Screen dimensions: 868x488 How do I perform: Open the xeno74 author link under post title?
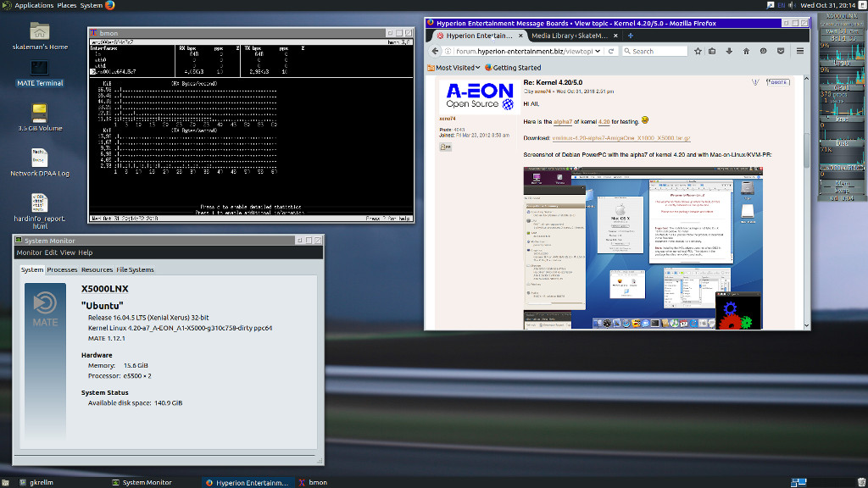pyautogui.click(x=542, y=91)
